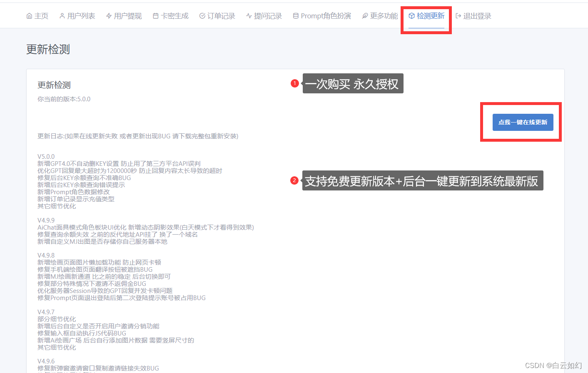Image resolution: width=588 pixels, height=373 pixels.
Task: Click the line 修复新弹窗邀请窗口复制邀请链接失效BUG
Action: 98,368
